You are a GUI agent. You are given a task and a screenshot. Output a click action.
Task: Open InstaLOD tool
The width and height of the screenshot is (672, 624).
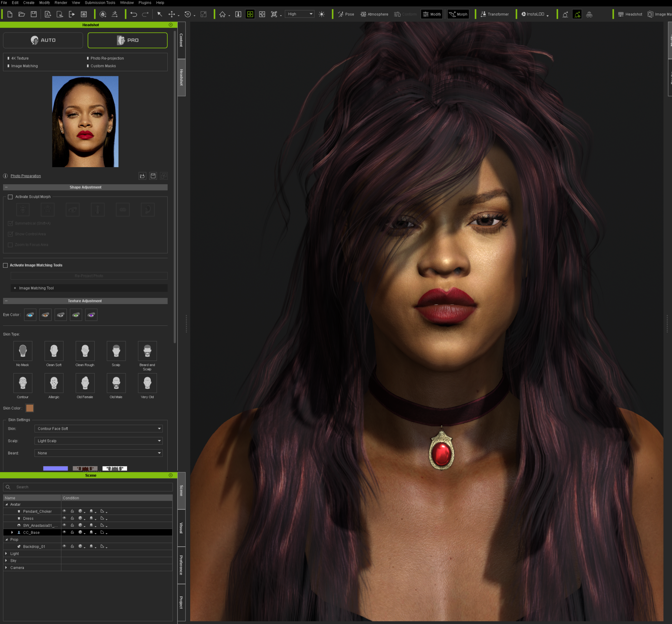(x=533, y=14)
